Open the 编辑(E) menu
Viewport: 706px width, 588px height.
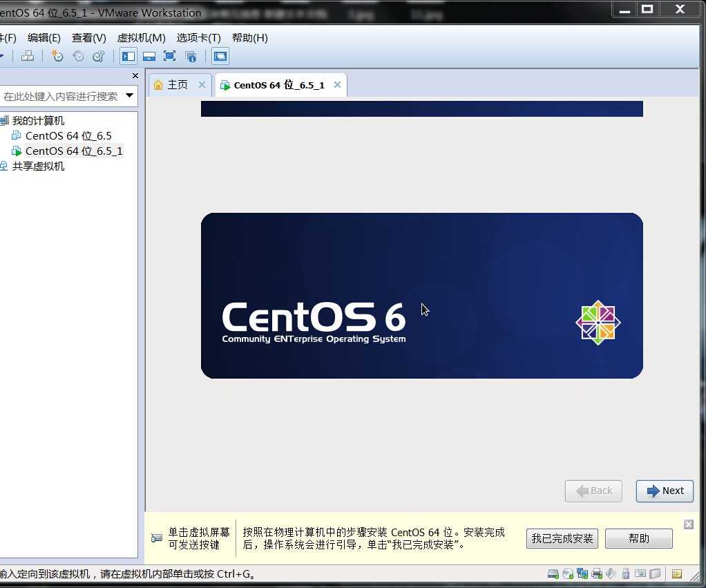(x=44, y=38)
